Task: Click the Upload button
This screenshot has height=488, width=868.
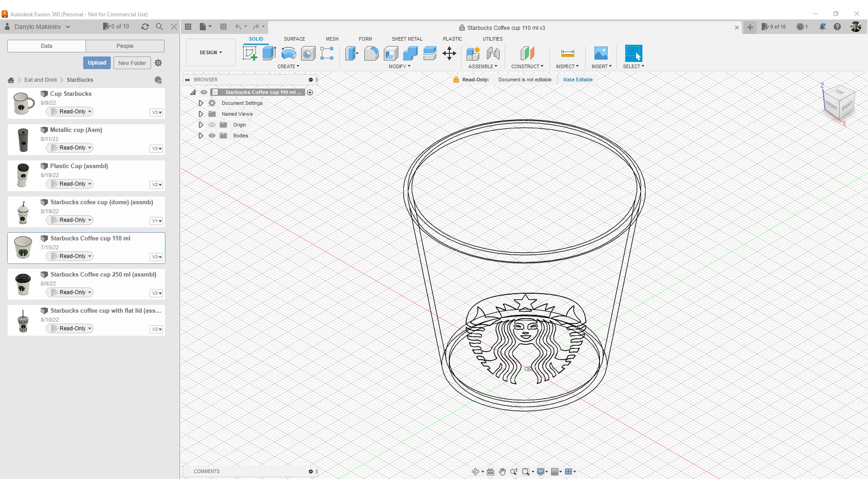Action: pos(97,63)
